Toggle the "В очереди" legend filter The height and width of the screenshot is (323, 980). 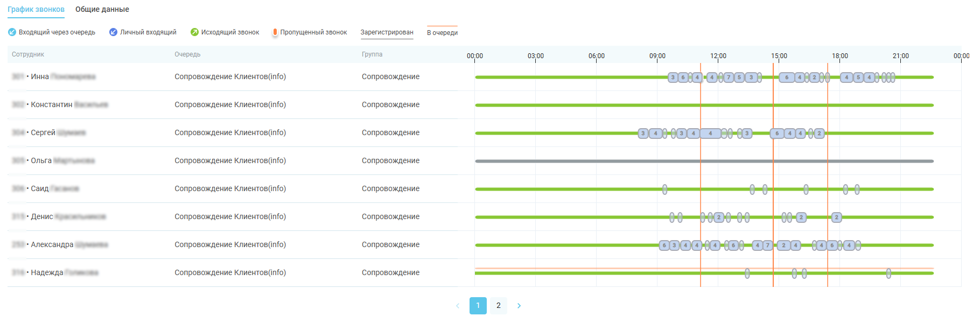pyautogui.click(x=442, y=33)
